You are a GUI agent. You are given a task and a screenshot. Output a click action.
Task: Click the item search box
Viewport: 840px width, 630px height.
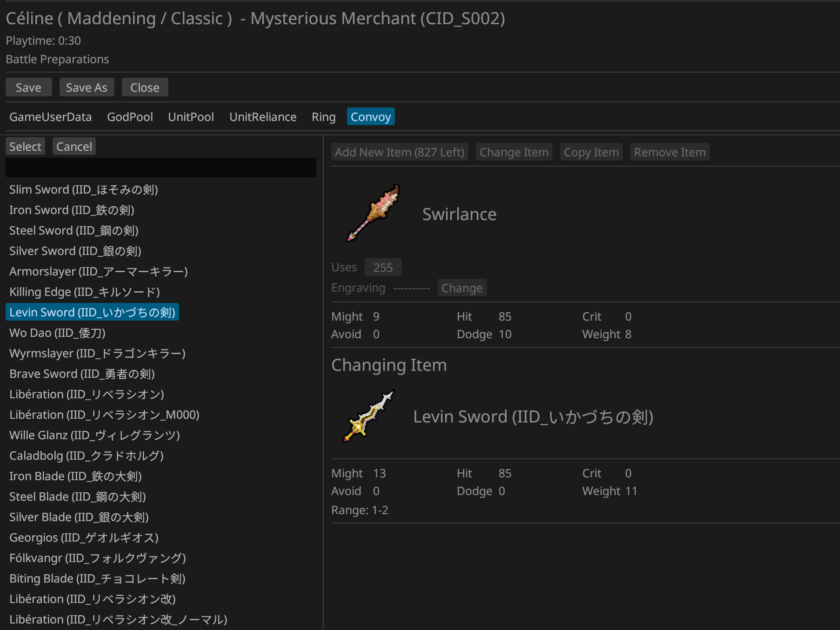(160, 168)
